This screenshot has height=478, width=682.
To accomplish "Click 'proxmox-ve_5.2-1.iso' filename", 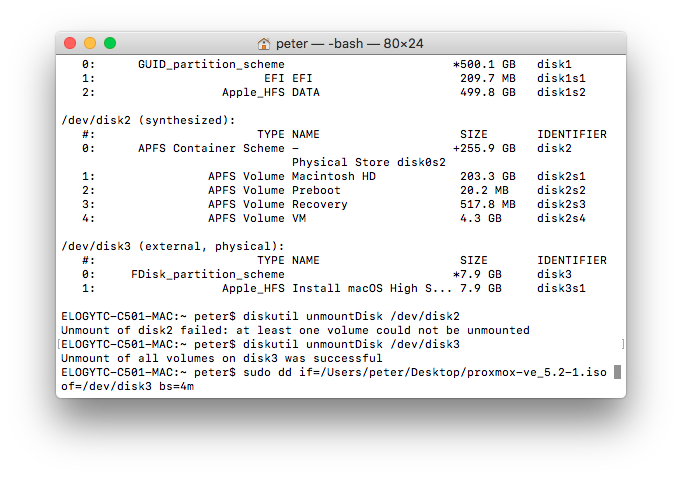I will tap(537, 372).
